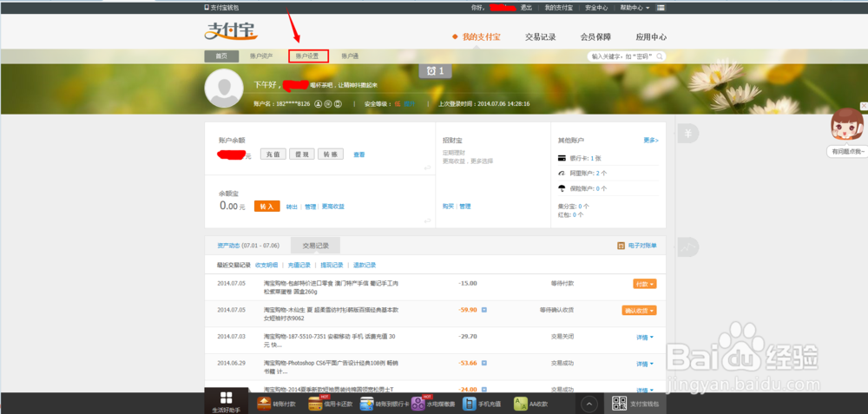This screenshot has width=868, height=414.
Task: Click the 购买 link under 招财宝
Action: point(448,207)
